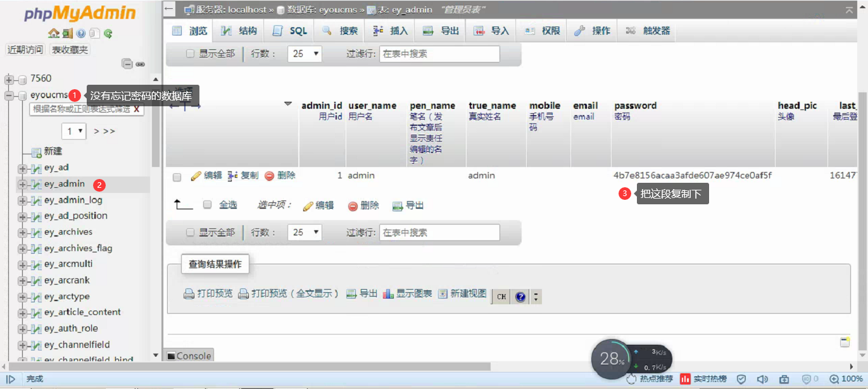Open the 触发器 tab
The height and width of the screenshot is (389, 868).
coord(648,30)
